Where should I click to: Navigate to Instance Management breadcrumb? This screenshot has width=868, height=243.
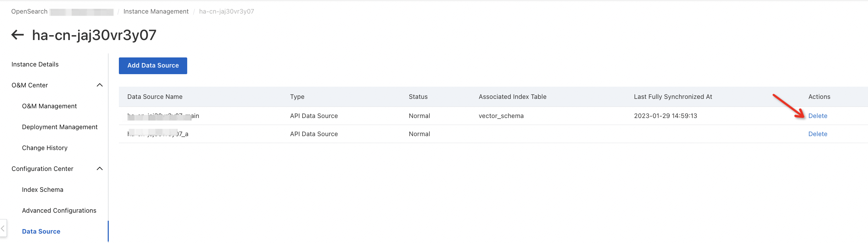tap(156, 11)
